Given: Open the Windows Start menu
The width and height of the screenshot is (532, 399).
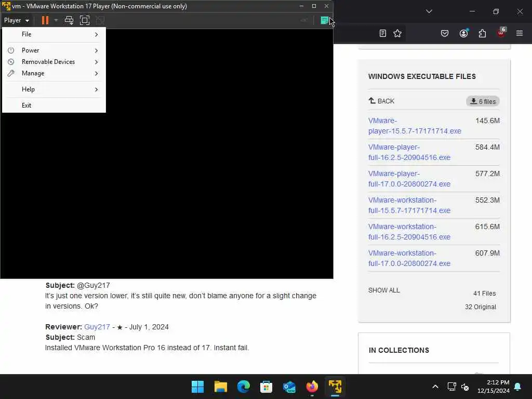Looking at the screenshot, I should point(197,387).
